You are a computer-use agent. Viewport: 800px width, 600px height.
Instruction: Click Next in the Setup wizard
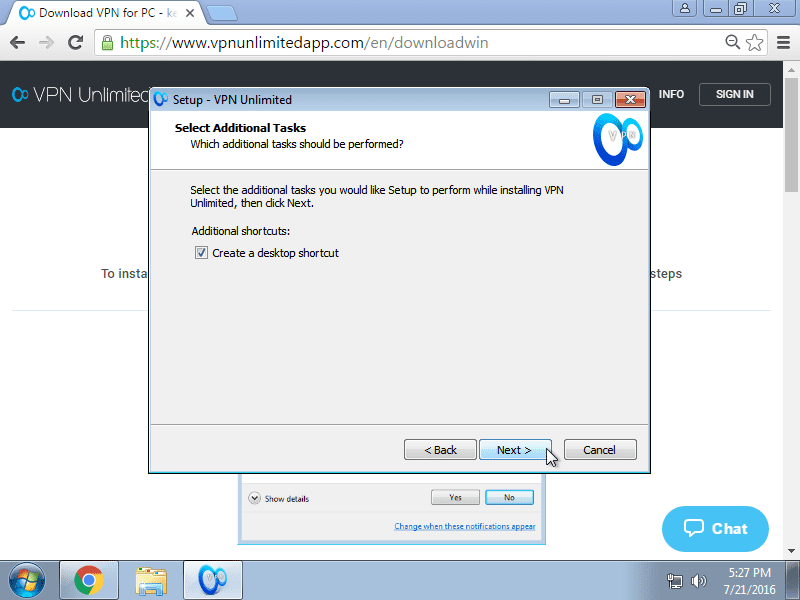click(515, 449)
